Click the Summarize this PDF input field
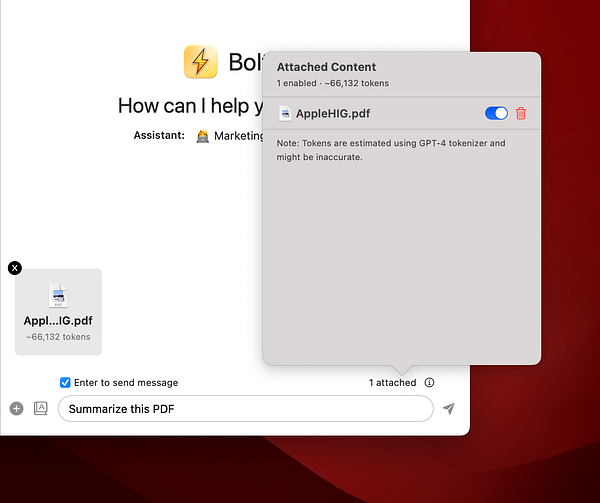 tap(246, 409)
